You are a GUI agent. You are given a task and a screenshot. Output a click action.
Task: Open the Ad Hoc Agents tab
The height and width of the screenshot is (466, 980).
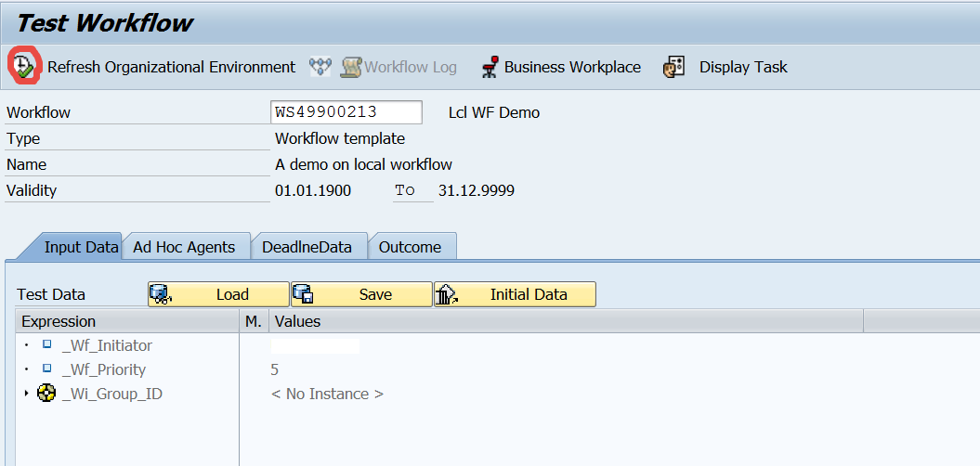tap(184, 247)
